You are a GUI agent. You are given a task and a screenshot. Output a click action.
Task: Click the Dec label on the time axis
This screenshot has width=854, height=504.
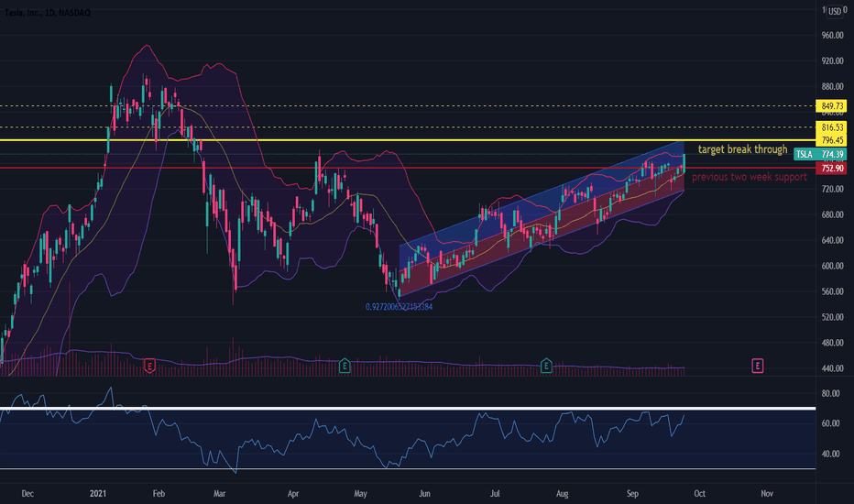[27, 494]
